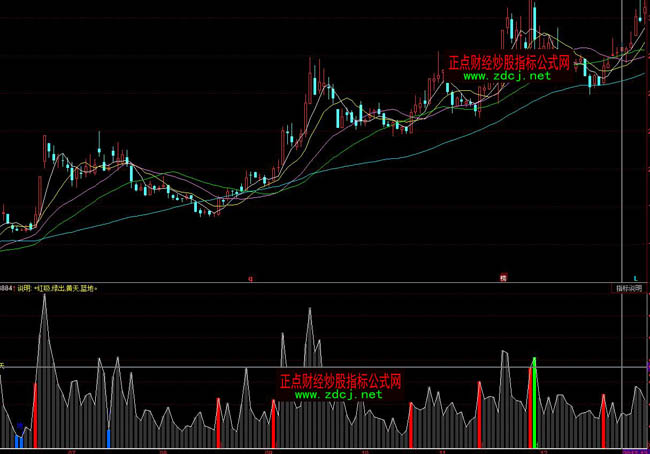Click the red 正点财经炒股指标公式网 text in the indicator panel
The width and height of the screenshot is (650, 454).
(x=340, y=381)
